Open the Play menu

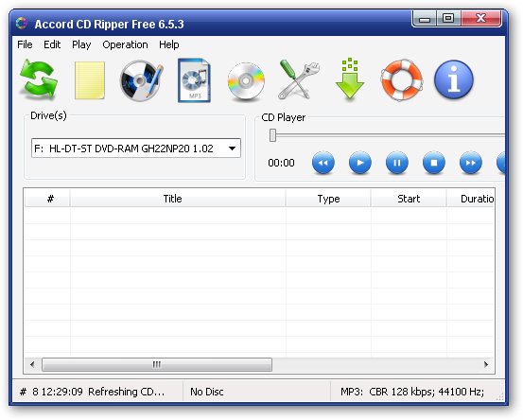click(81, 44)
